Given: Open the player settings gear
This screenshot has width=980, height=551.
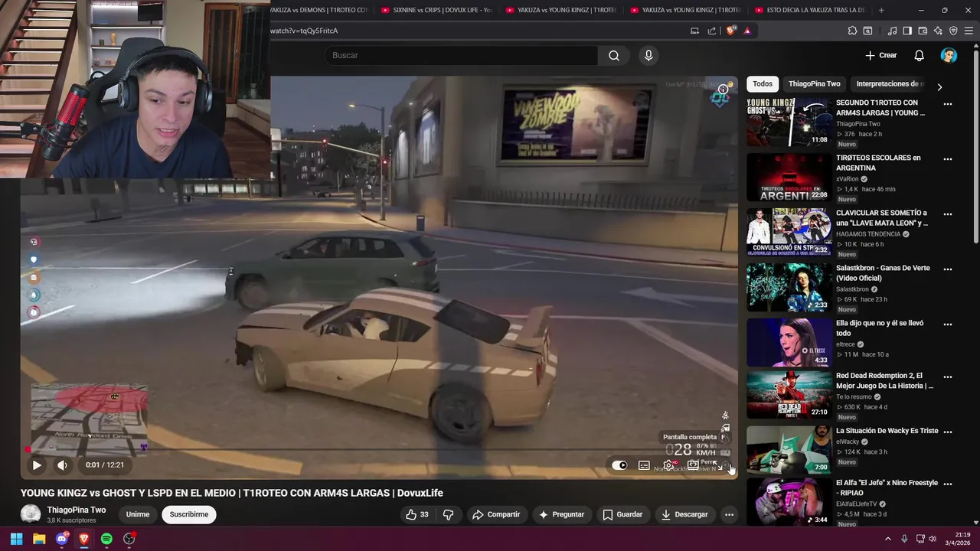Looking at the screenshot, I should (x=668, y=465).
